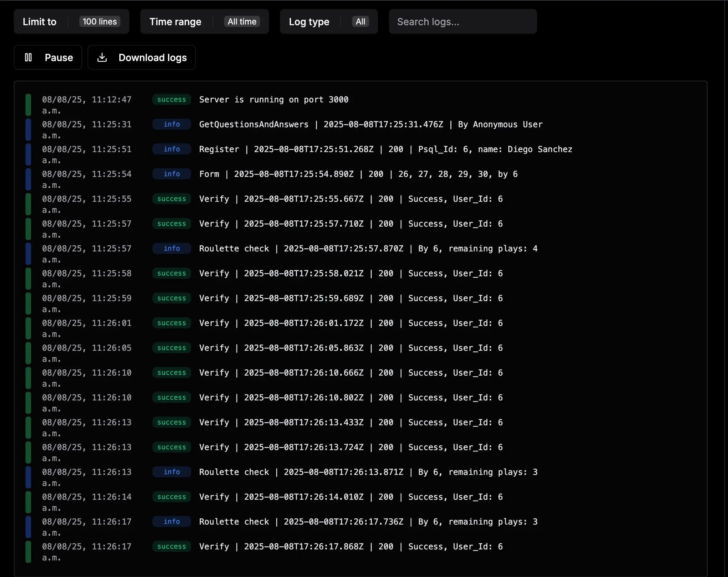This screenshot has height=577, width=728.
Task: Click the info tag on the 17:25:57.870Z row
Action: point(171,249)
